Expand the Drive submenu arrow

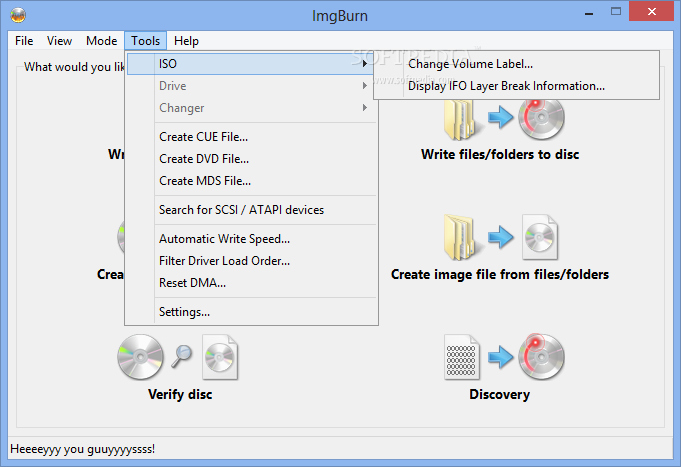365,86
